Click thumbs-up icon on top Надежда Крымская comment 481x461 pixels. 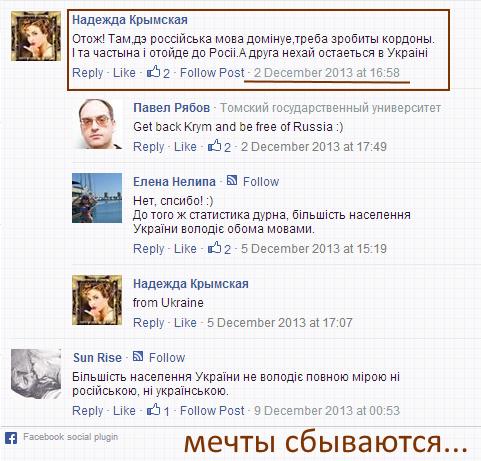[x=154, y=72]
